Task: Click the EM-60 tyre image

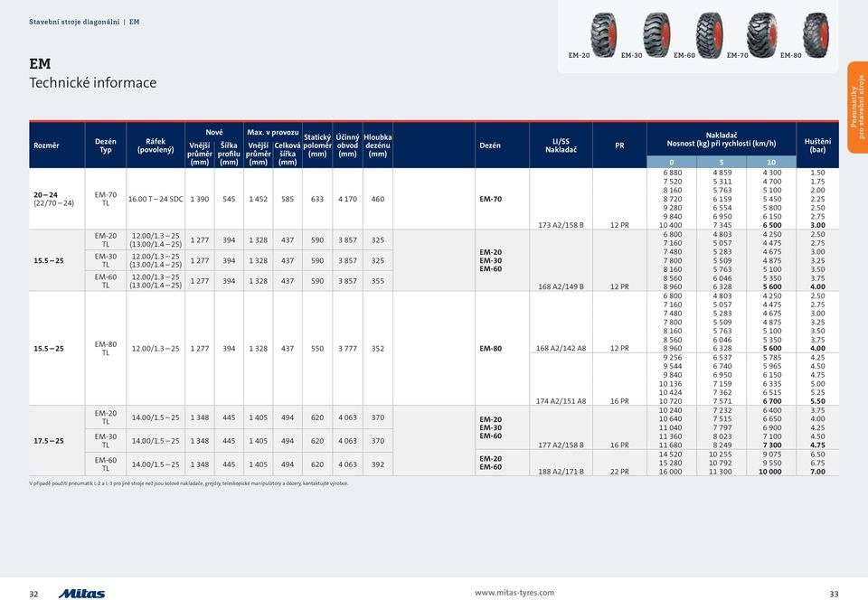Action: click(x=709, y=35)
